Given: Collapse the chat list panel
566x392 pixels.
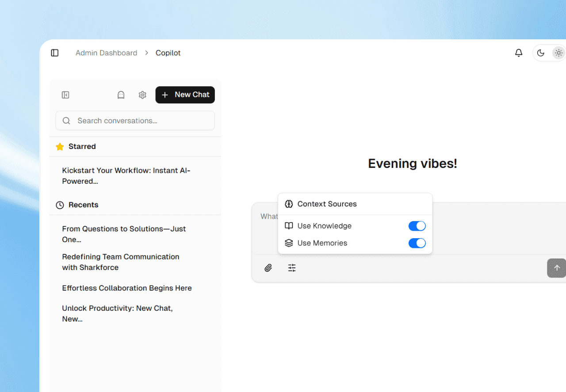Looking at the screenshot, I should click(65, 95).
